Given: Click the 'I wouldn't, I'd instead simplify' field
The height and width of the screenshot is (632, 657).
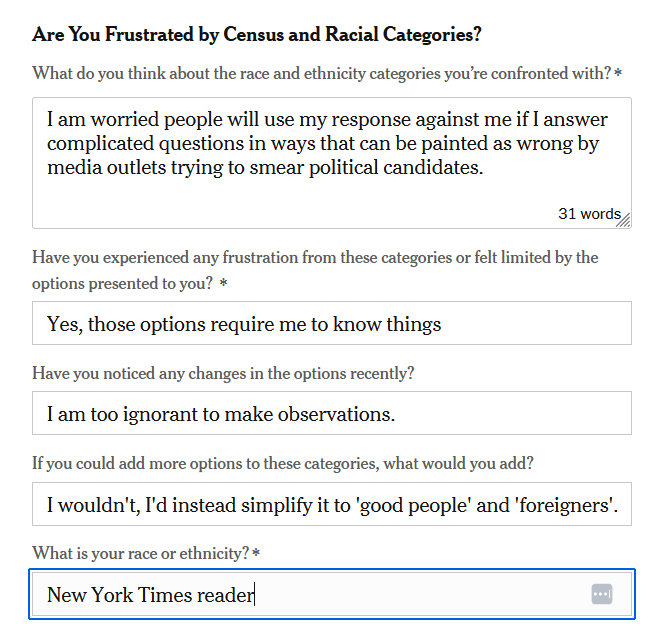Looking at the screenshot, I should [x=330, y=505].
